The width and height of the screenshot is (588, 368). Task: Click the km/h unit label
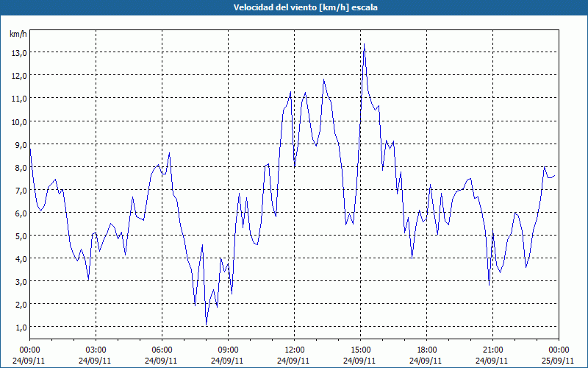18,34
